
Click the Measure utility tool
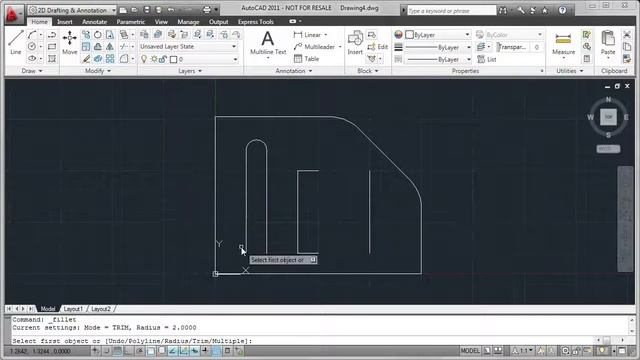coord(563,43)
